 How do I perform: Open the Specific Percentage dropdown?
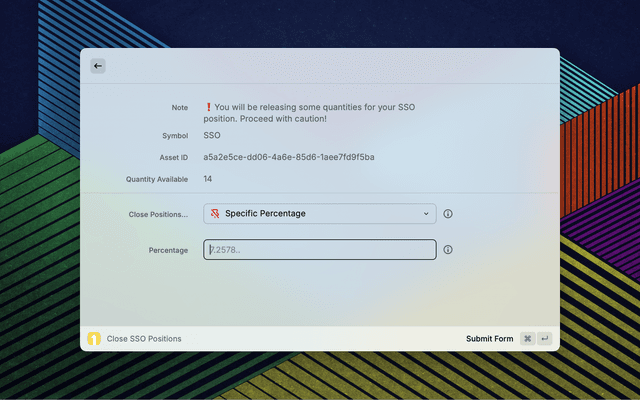(x=319, y=214)
